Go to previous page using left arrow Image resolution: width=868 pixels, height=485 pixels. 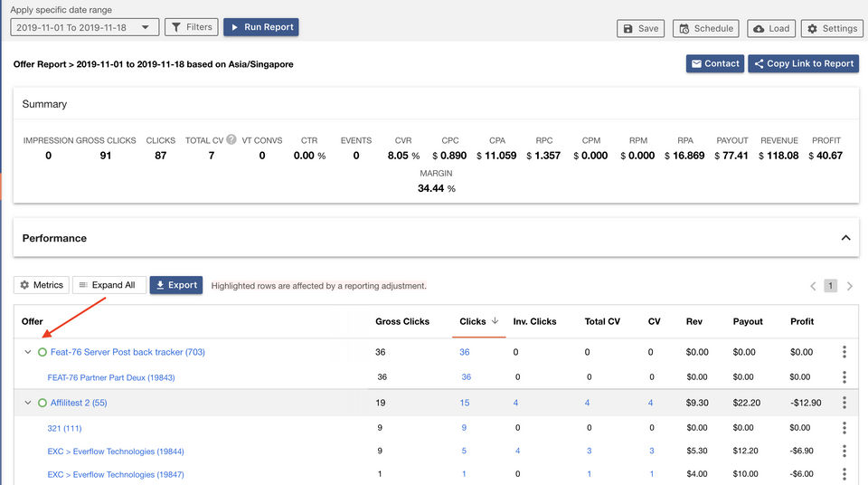812,286
